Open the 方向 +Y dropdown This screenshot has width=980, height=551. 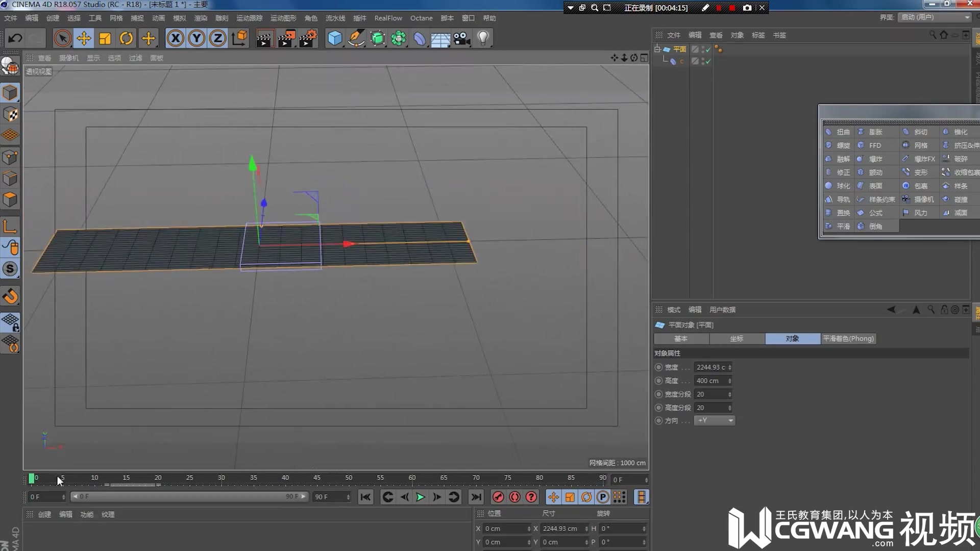(715, 420)
